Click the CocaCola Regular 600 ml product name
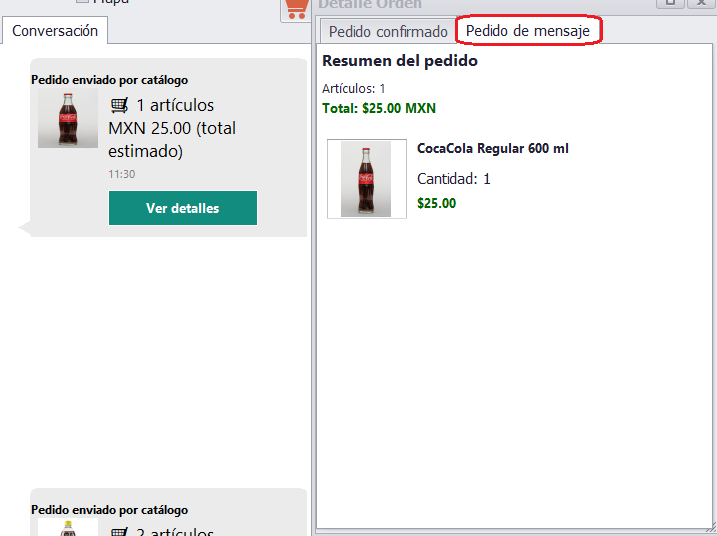Image resolution: width=717 pixels, height=536 pixels. pos(493,149)
